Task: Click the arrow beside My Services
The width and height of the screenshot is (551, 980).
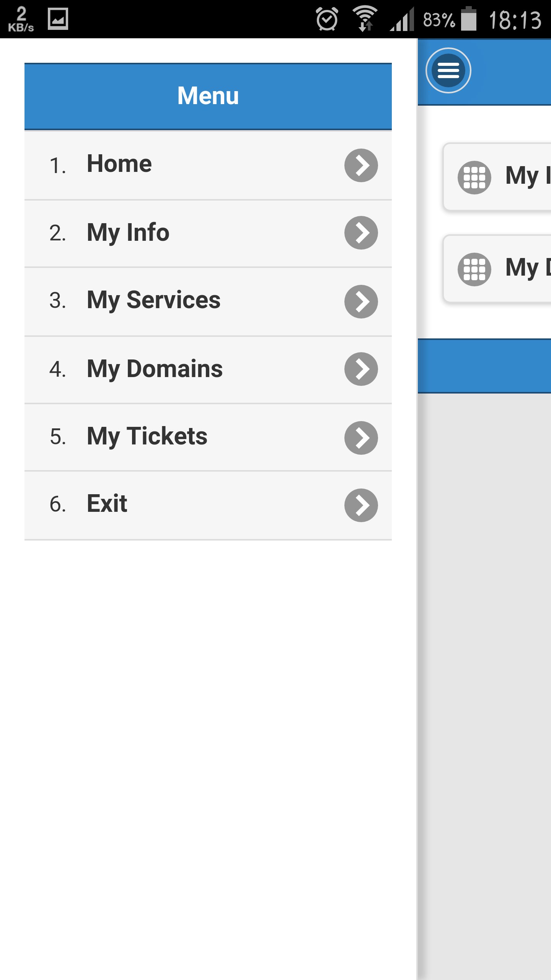Action: 361,302
